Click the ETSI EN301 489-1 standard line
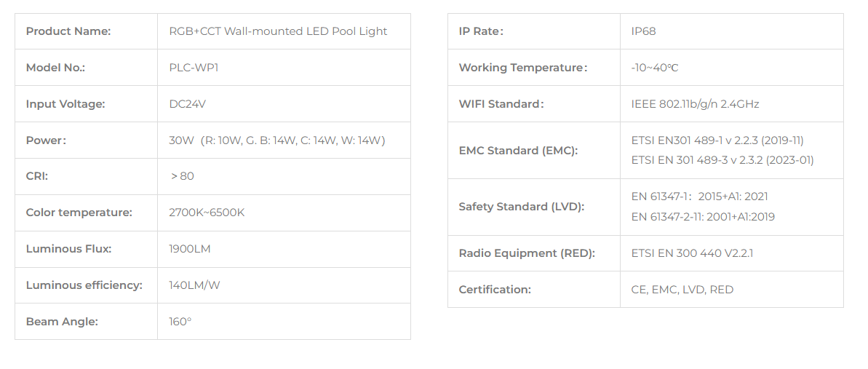 (x=717, y=140)
